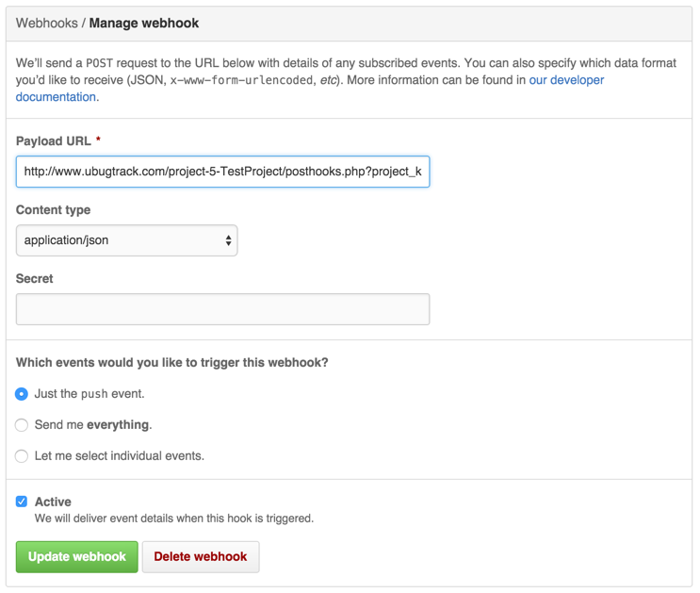The height and width of the screenshot is (593, 700).
Task: Click the 'Content type' label text
Action: (x=54, y=210)
